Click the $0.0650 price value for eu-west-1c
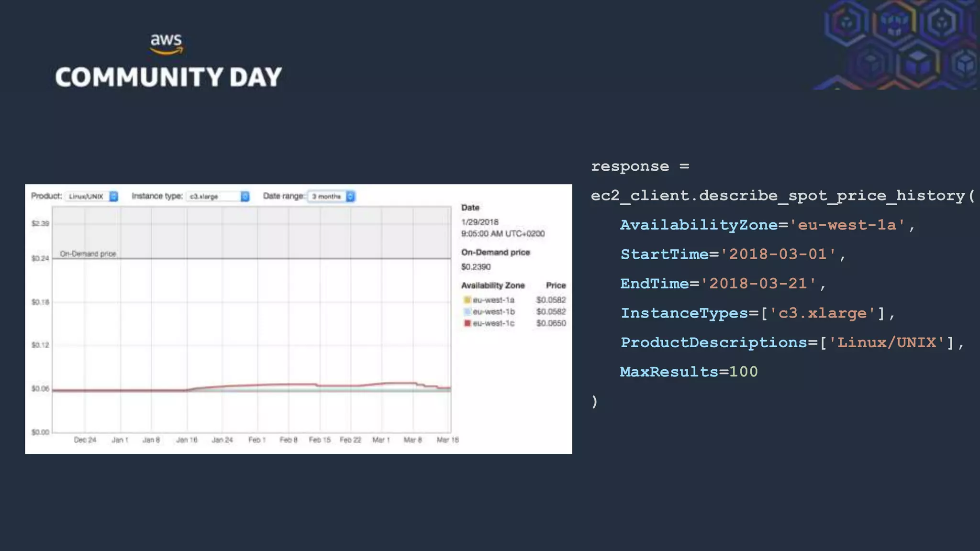 tap(551, 323)
